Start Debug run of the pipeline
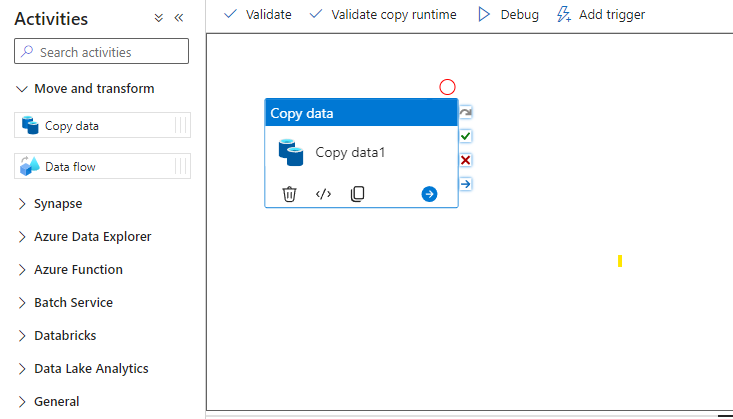 508,14
